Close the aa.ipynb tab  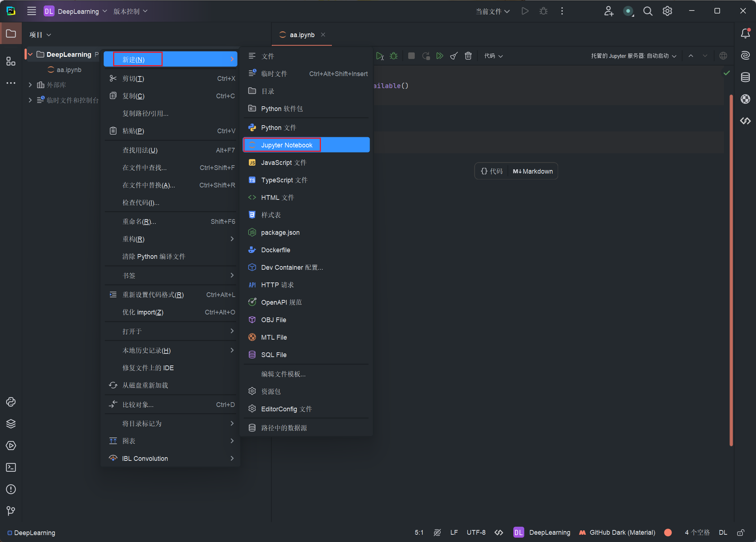pyautogui.click(x=323, y=35)
